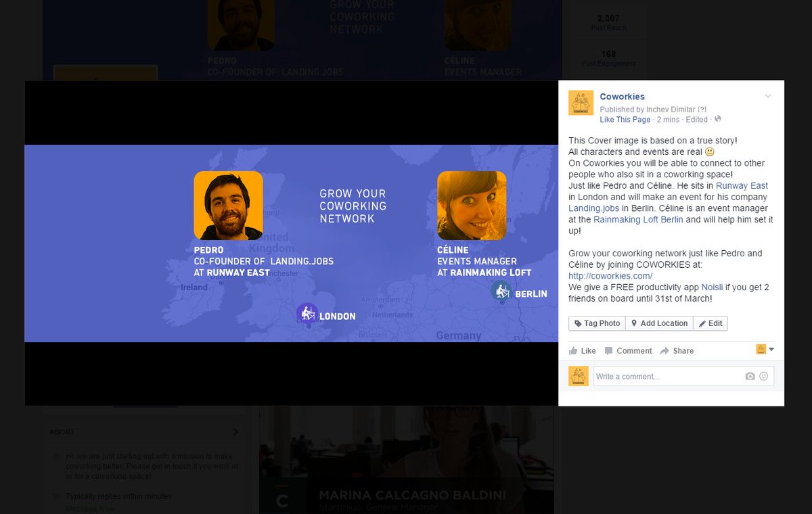Click Céline's portrait in the cover image
The width and height of the screenshot is (812, 514).
(x=472, y=206)
